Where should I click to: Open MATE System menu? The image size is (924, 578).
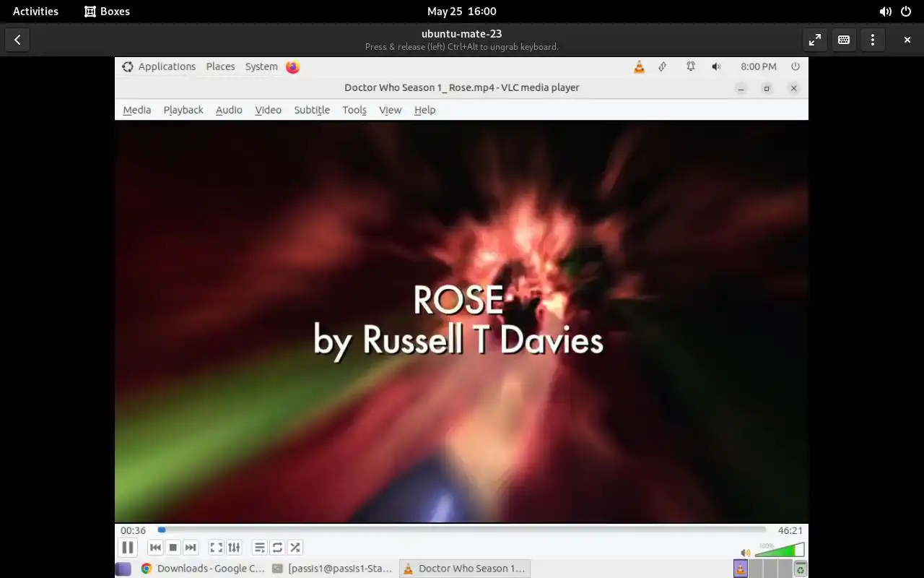point(261,66)
